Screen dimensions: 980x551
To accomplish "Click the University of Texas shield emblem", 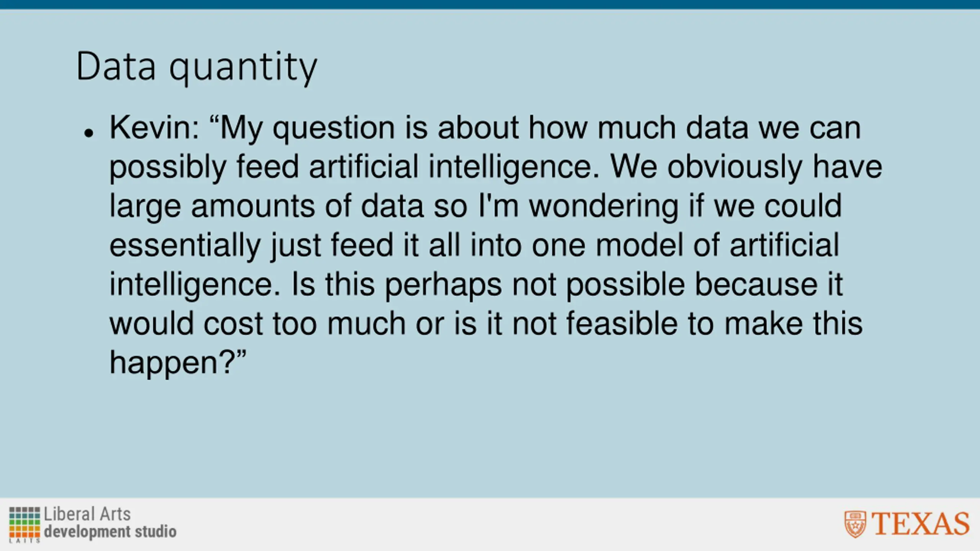I will (x=855, y=524).
